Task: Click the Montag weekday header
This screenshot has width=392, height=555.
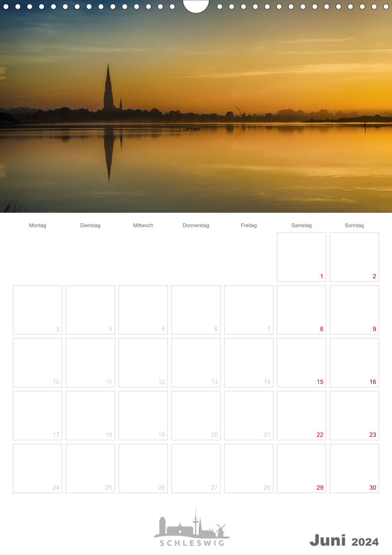Action: click(37, 225)
